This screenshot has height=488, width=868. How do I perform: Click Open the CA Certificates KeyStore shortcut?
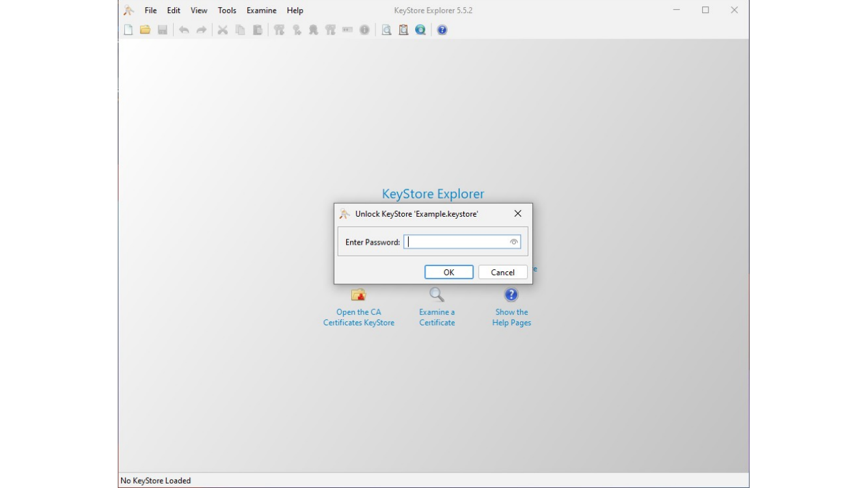pyautogui.click(x=359, y=308)
